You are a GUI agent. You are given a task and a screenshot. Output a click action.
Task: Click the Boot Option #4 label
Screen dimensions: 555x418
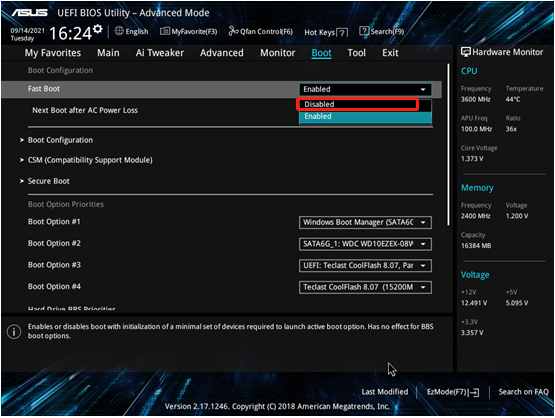point(54,287)
